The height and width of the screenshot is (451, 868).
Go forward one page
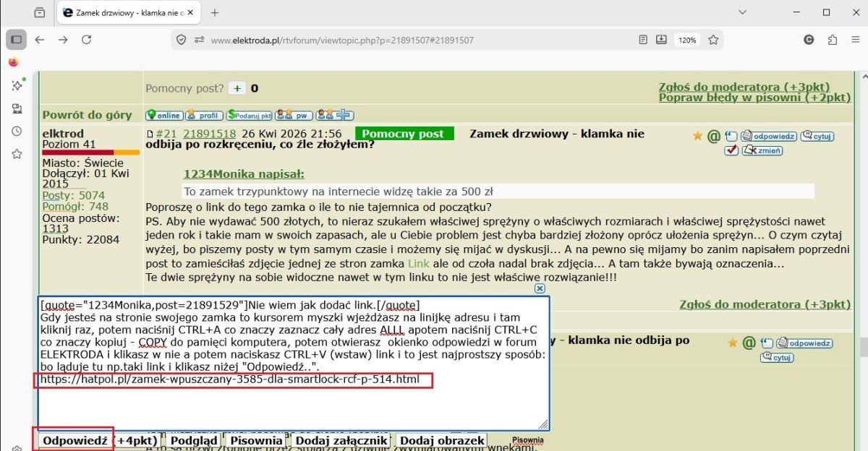(63, 40)
